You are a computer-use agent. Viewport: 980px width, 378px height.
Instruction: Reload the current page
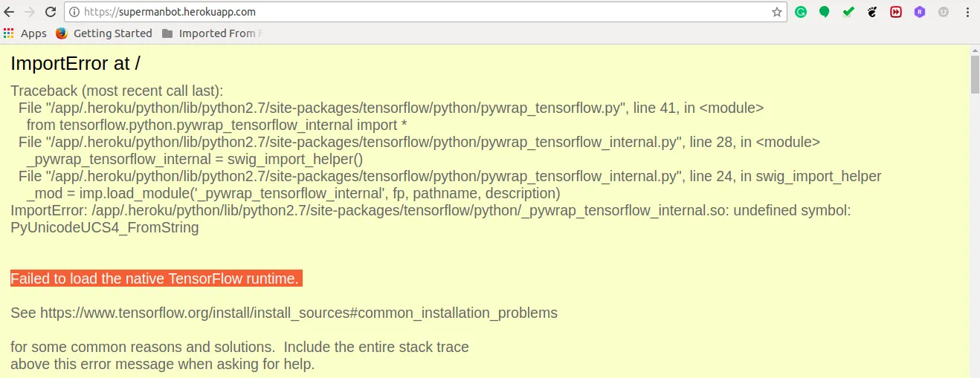51,12
